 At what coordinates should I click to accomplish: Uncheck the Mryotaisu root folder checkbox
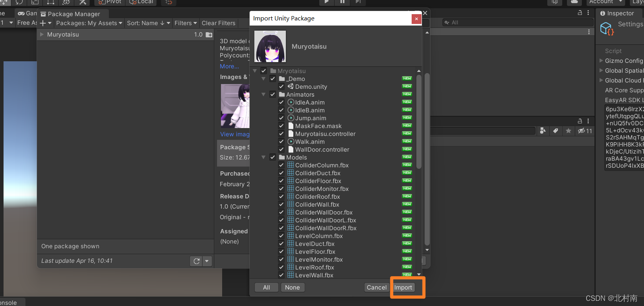(263, 71)
